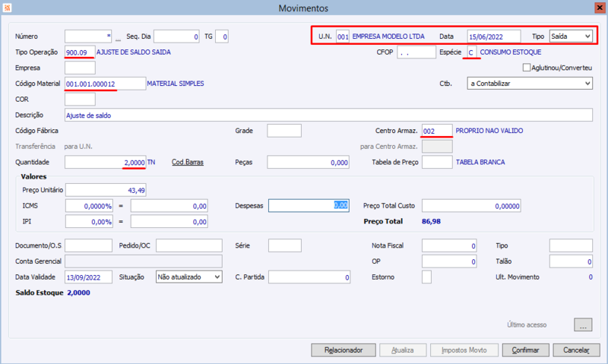Click the PROPRIO NAO VALIDO text
Image resolution: width=608 pixels, height=364 pixels.
[489, 131]
